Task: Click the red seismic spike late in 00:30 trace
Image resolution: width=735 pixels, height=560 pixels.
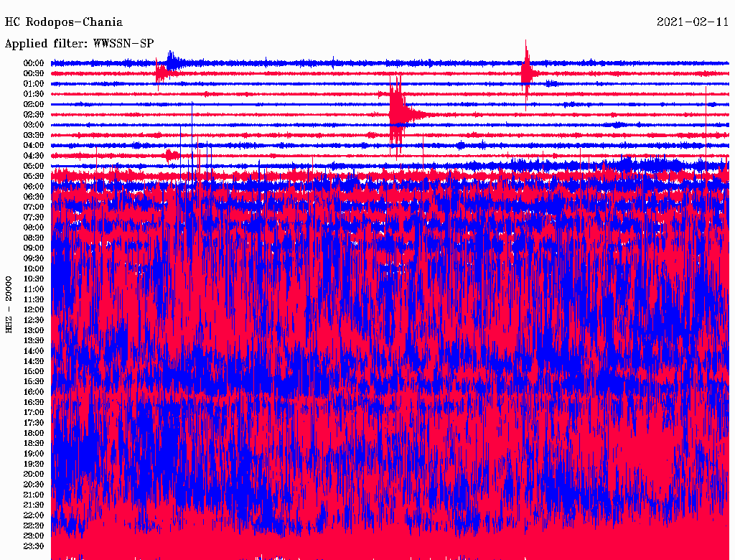Action: (527, 74)
